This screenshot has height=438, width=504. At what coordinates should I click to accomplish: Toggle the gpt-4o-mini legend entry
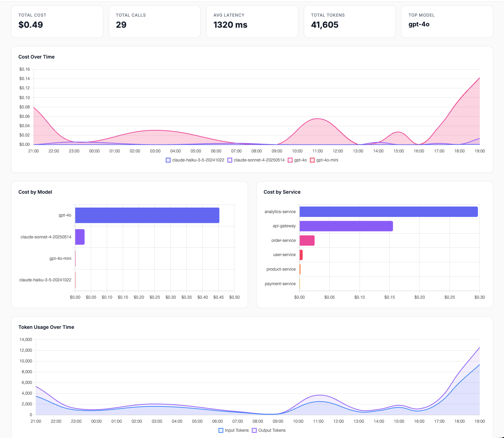324,160
